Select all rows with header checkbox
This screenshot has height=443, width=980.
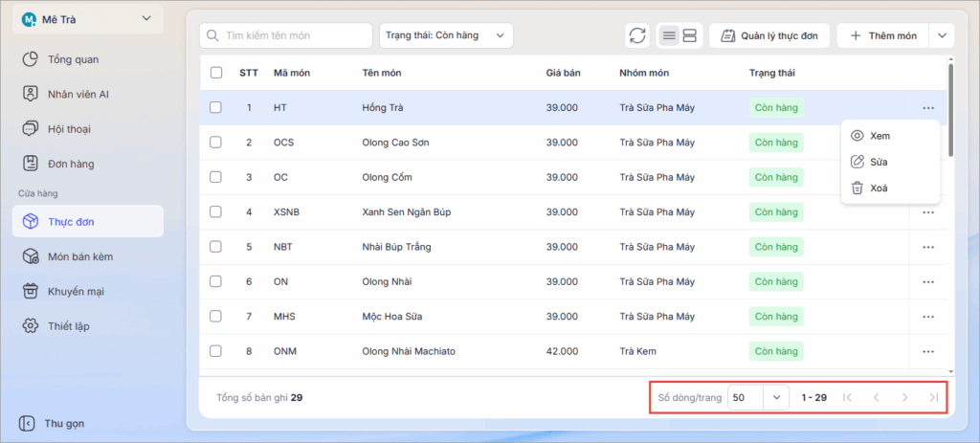215,73
